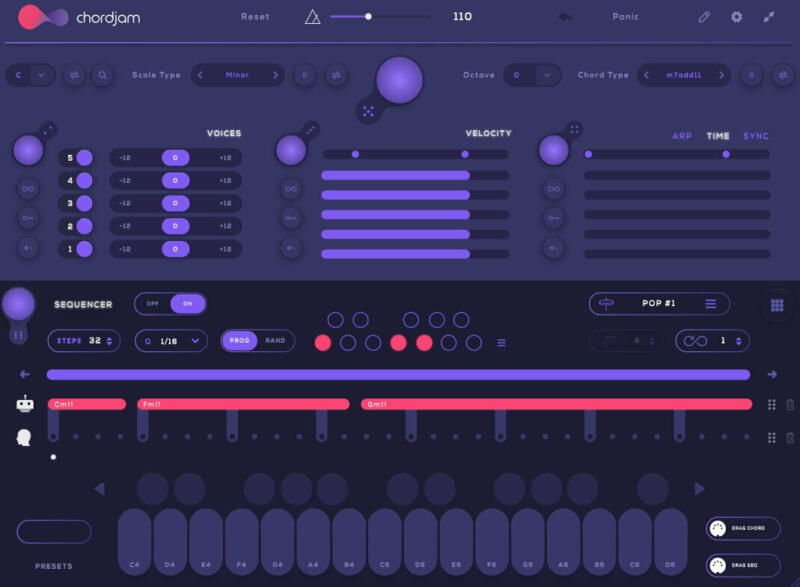Click the shuffle icon next to key selector
The image size is (800, 587).
click(74, 75)
